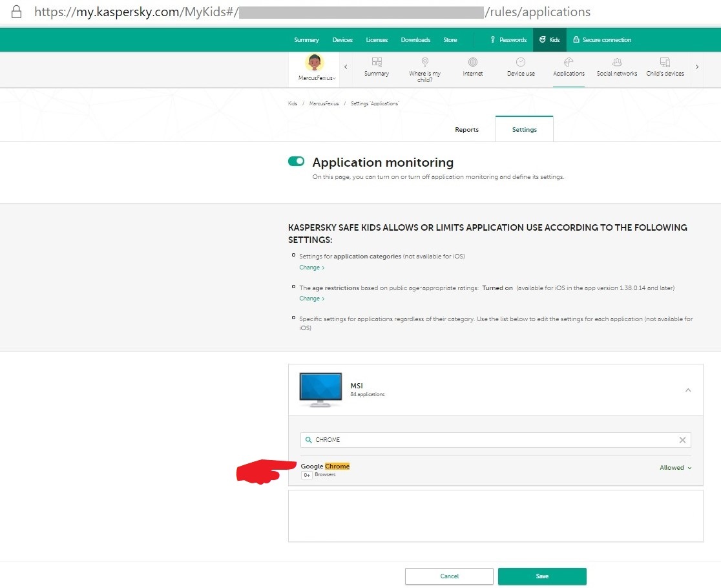Viewport: 721px width, 588px height.
Task: Open Social networks section
Action: 617,67
